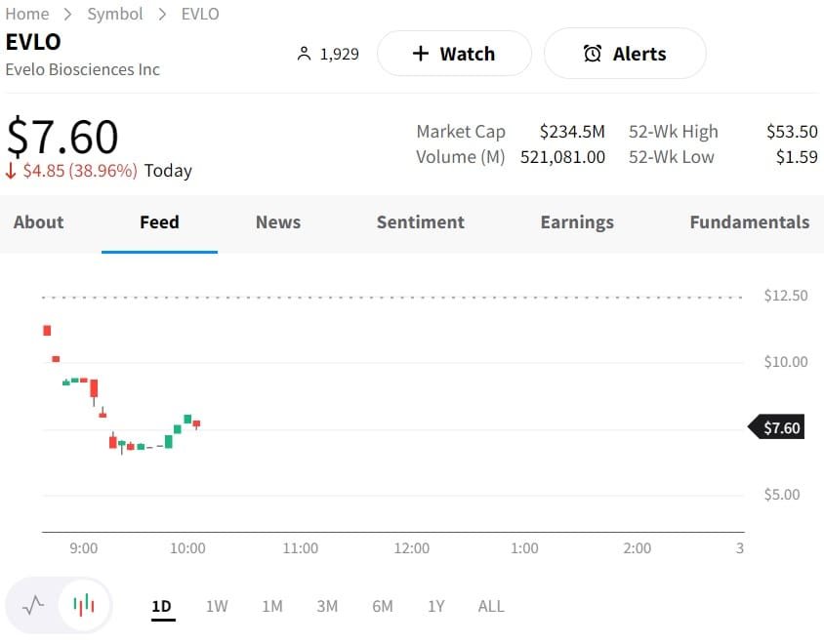
Task: Click the Fundamentals tab
Action: 749,222
